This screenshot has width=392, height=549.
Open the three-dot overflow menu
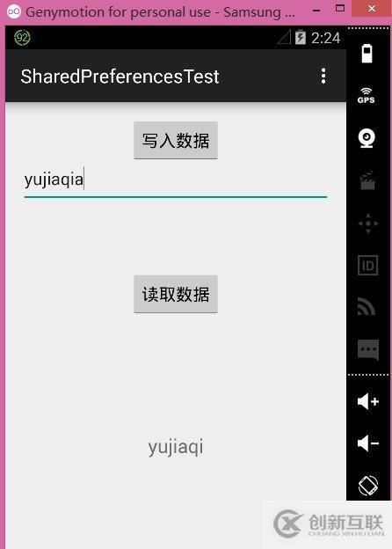[x=323, y=76]
